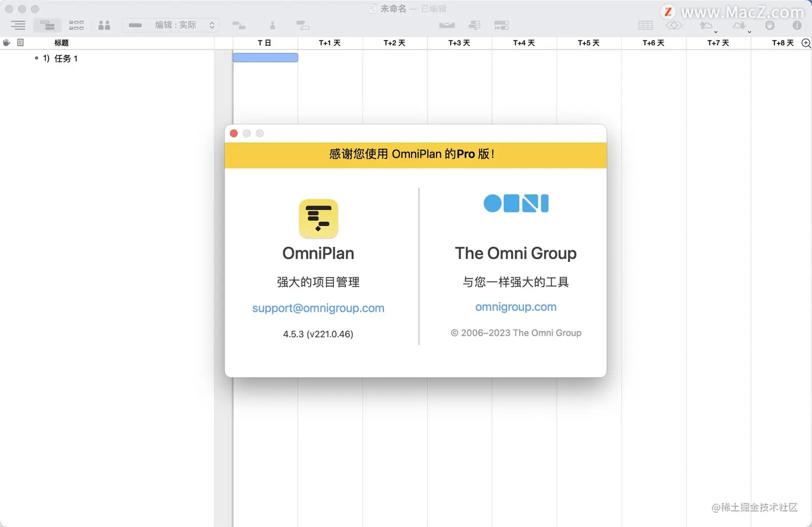Click The Omni Group heading
The height and width of the screenshot is (527, 812).
click(x=516, y=253)
